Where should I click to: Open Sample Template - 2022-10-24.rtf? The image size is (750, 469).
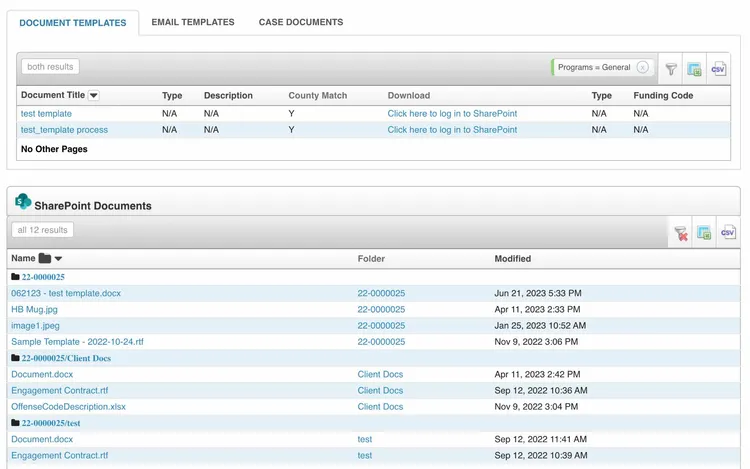[x=77, y=342]
